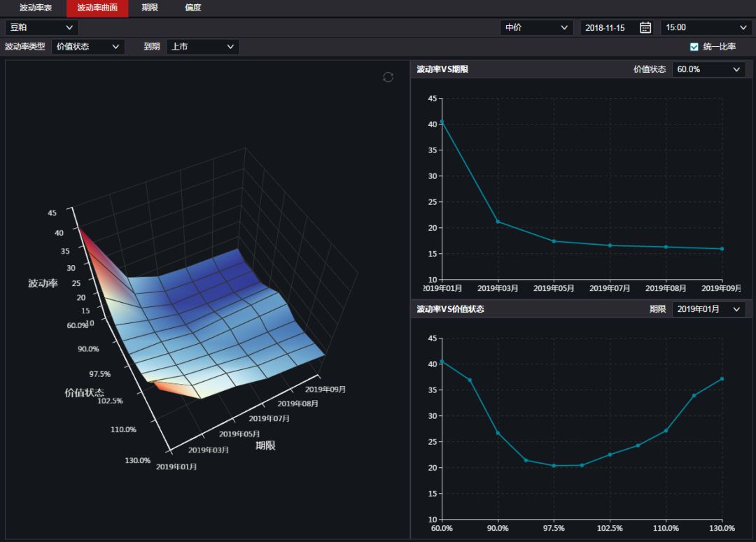Click the 2019年03月 data point on 波动率VS期限 chart

[498, 222]
